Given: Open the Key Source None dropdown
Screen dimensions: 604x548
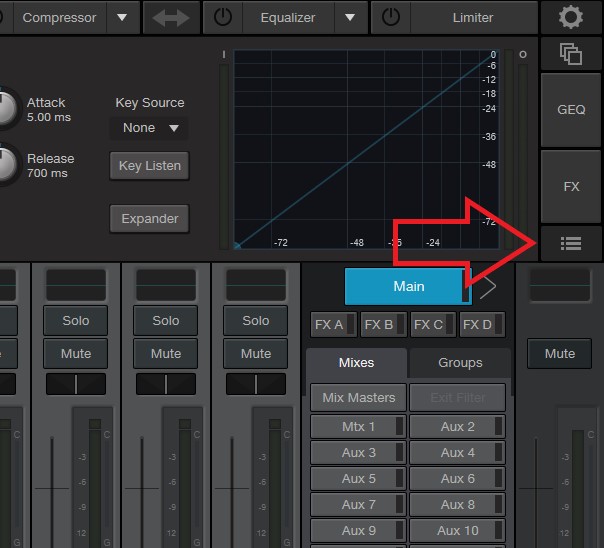Looking at the screenshot, I should coord(149,128).
